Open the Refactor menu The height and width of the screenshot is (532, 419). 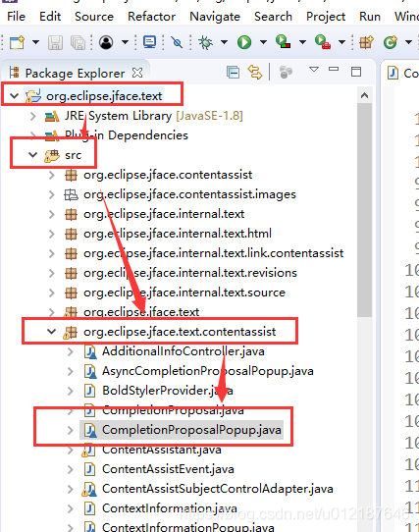pyautogui.click(x=151, y=17)
